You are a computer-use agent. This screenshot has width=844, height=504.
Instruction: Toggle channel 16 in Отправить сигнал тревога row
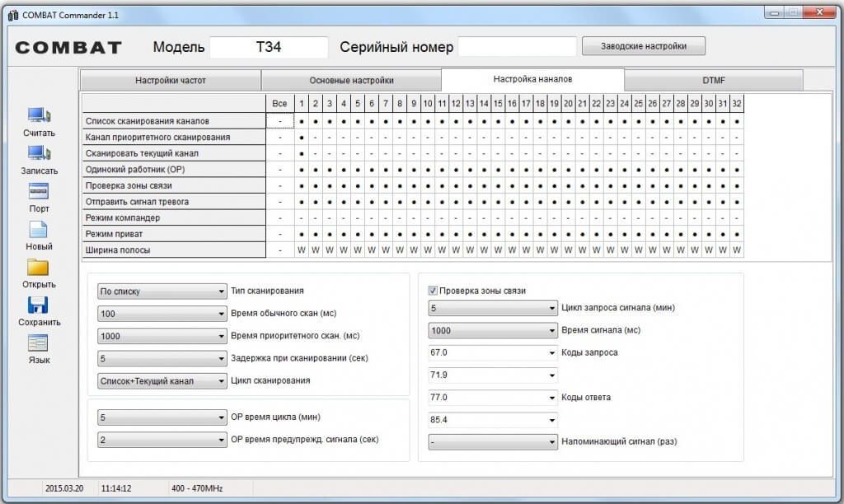pos(512,202)
